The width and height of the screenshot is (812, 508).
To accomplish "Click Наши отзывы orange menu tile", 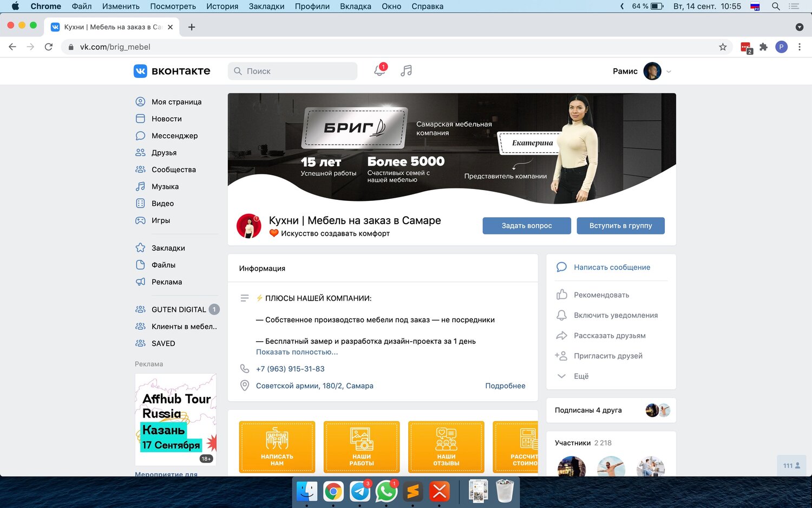I will tap(446, 447).
